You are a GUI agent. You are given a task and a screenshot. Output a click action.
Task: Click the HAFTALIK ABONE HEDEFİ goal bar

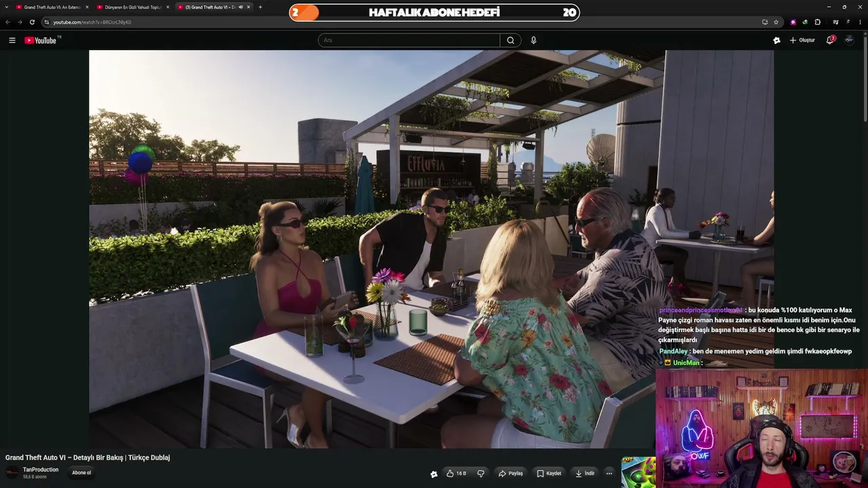tap(435, 12)
